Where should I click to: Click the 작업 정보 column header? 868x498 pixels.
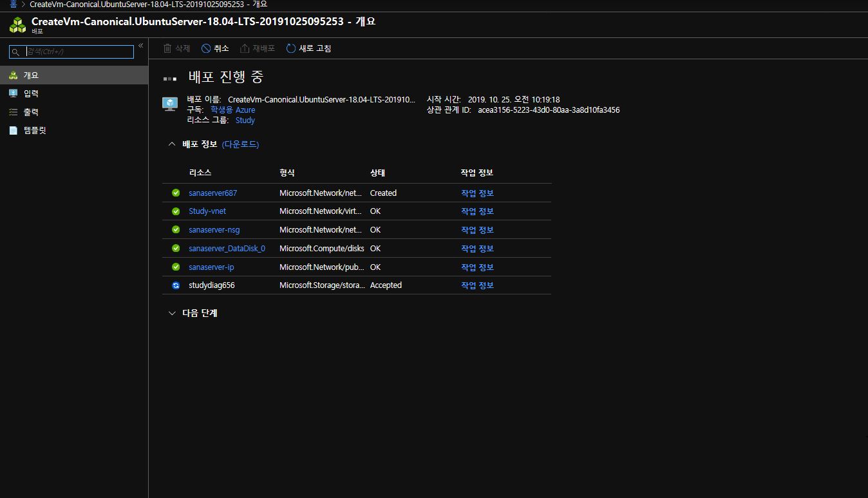pos(477,173)
